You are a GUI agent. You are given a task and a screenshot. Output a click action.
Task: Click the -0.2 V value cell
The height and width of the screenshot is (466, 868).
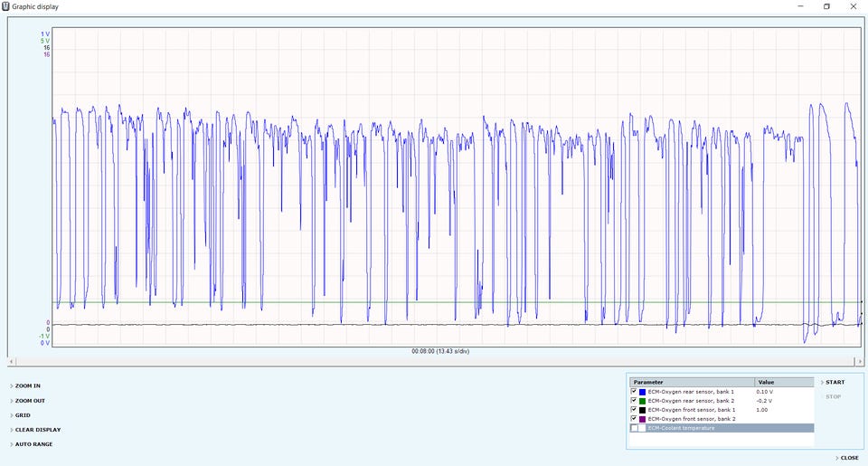tap(764, 401)
